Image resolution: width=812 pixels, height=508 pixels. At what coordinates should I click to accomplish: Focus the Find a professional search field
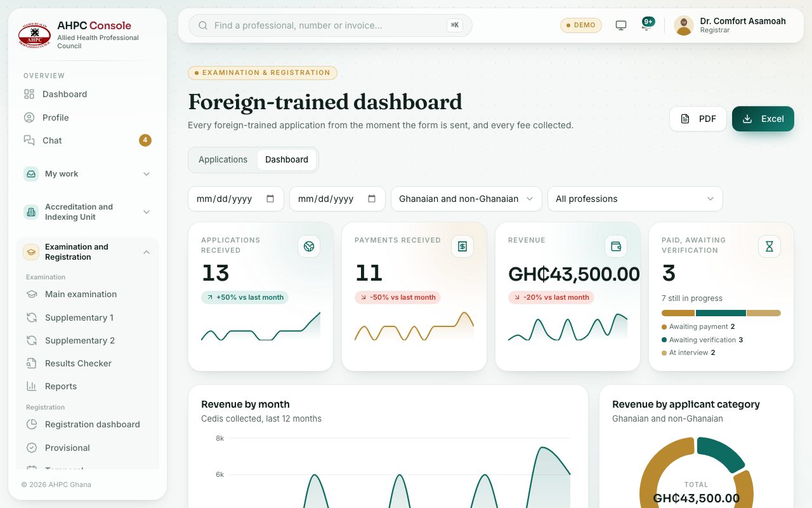(x=330, y=25)
